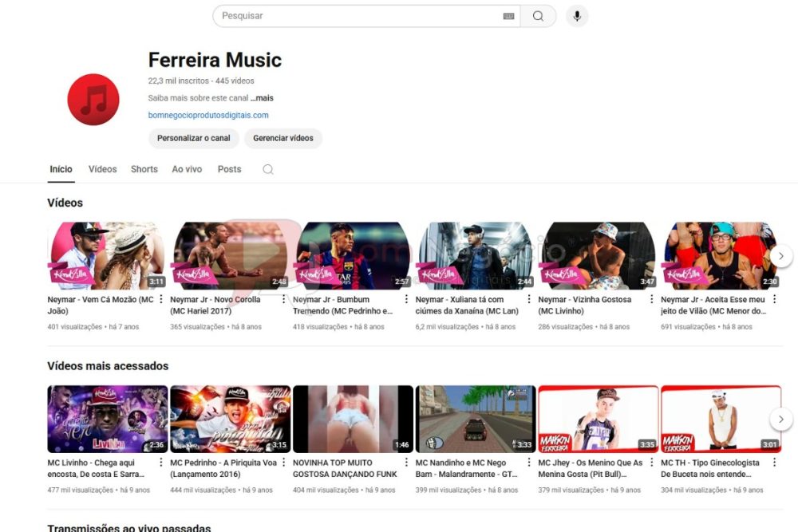
Task: Switch to the Vídeos tab
Action: click(x=103, y=169)
